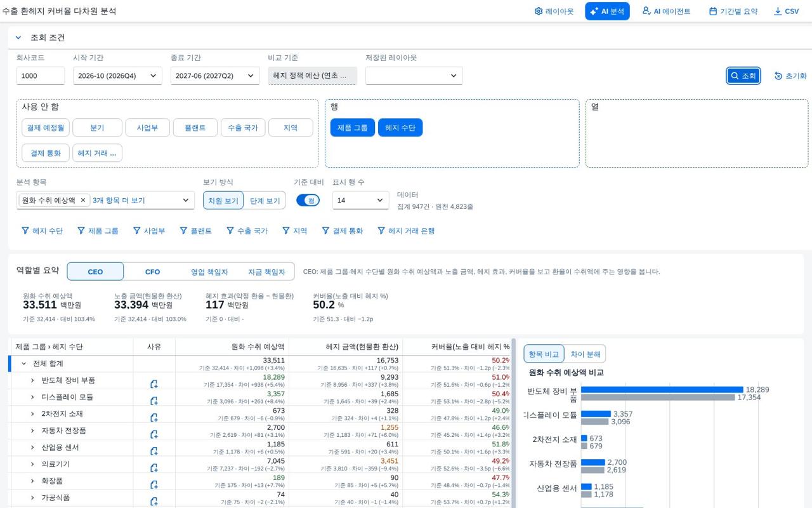Image resolution: width=812 pixels, height=508 pixels.
Task: Open the AI 에이전트 person icon
Action: tap(646, 11)
